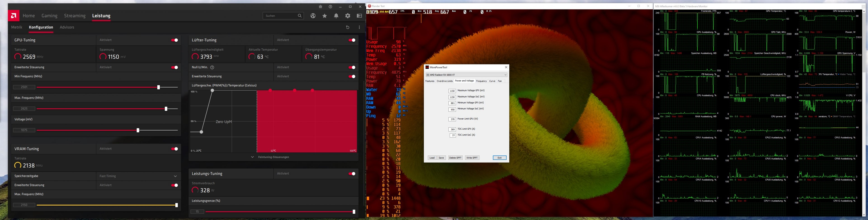The height and width of the screenshot is (220, 868).
Task: Click the Minimum Voltage SoC (mV) field
Action: [452, 110]
